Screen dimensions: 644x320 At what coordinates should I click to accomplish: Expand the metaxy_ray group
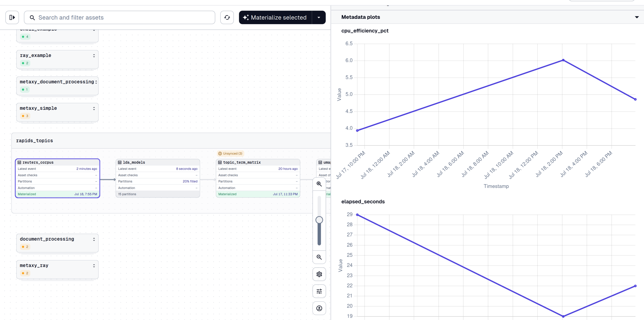tap(94, 266)
